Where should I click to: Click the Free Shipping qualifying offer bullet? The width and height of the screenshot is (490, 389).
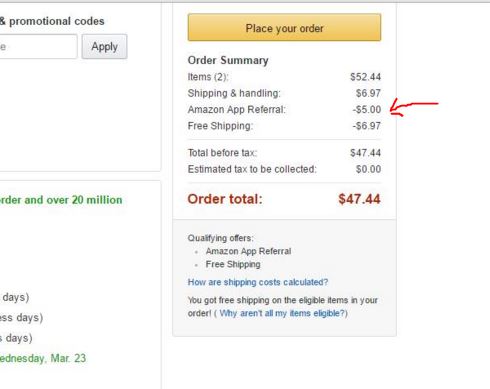[x=233, y=264]
